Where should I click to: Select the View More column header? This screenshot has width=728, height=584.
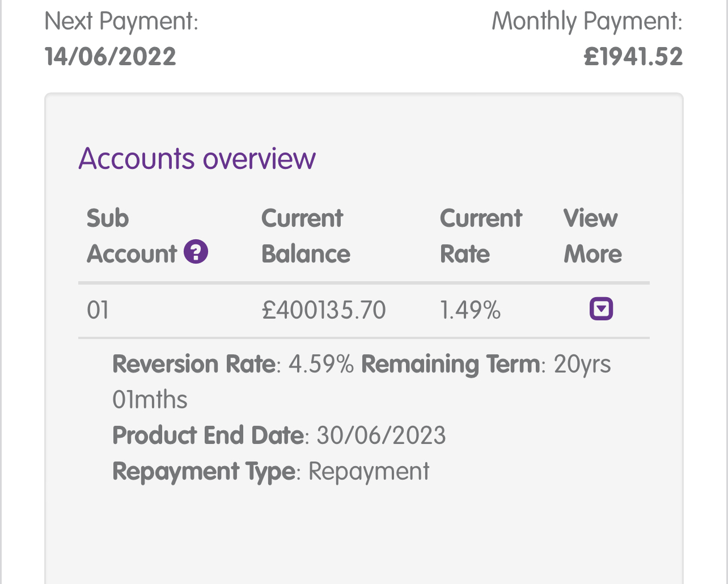592,236
